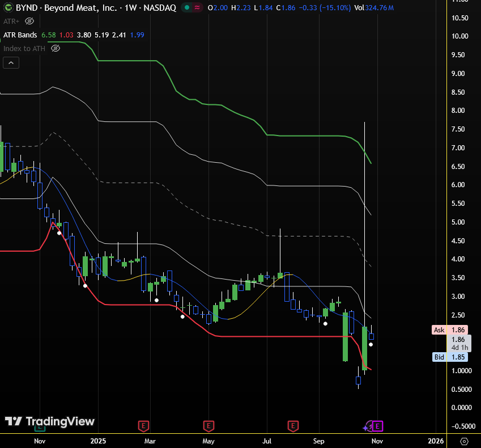Click ATR Bands blue value 1.99
Viewport: 481px width, 448px height.
137,35
